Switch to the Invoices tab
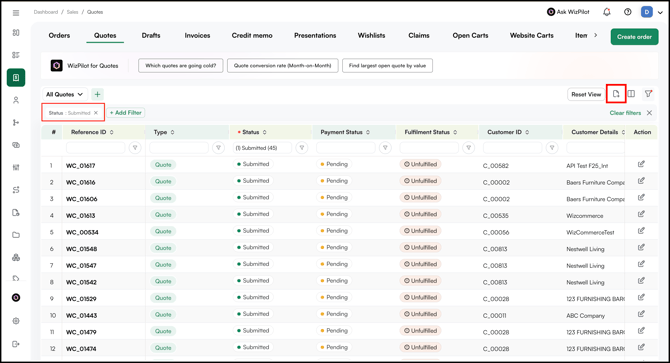Viewport: 670px width, 363px height. point(197,35)
